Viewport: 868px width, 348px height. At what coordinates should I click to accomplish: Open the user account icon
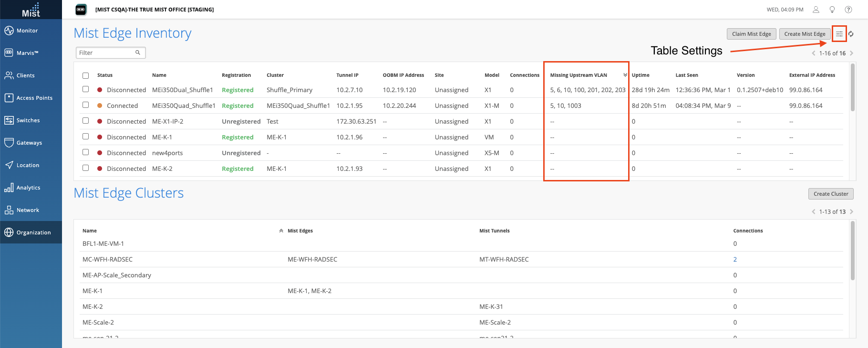(816, 10)
